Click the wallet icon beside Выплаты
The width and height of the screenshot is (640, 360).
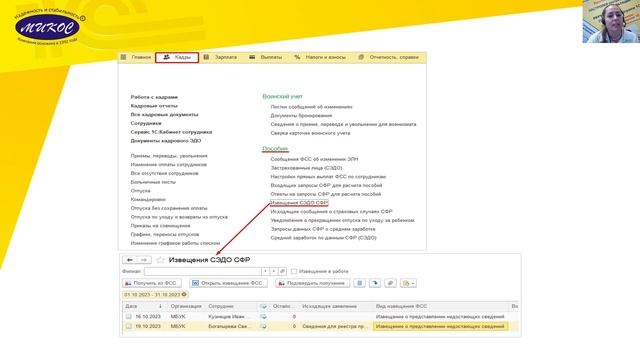(x=252, y=58)
